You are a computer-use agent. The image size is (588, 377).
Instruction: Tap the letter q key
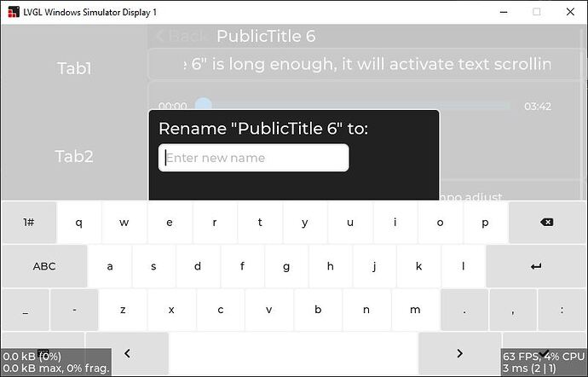[x=78, y=223]
